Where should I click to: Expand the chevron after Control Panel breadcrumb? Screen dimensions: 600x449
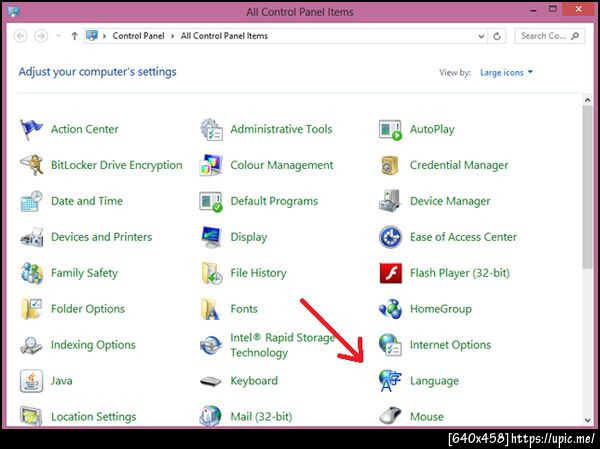point(172,36)
